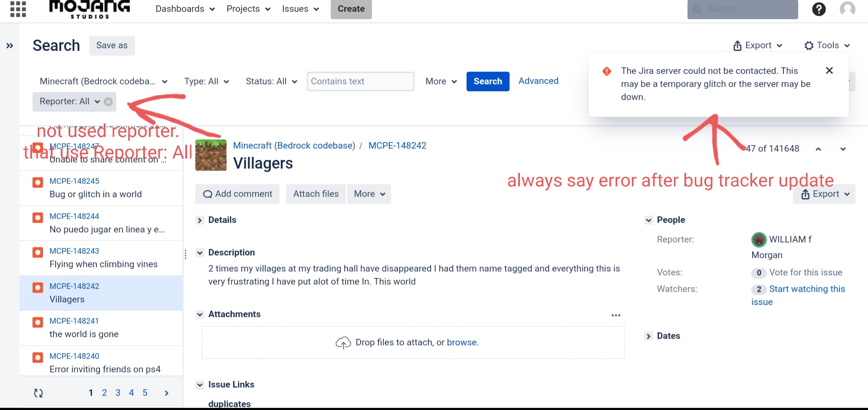Open the Dashboards menu
The width and height of the screenshot is (868, 410).
click(x=185, y=9)
